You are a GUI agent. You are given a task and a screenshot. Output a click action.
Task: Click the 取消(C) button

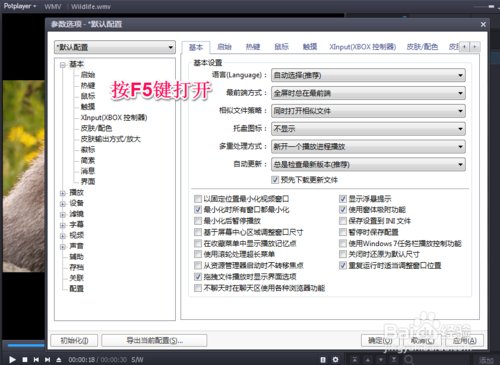(422, 341)
